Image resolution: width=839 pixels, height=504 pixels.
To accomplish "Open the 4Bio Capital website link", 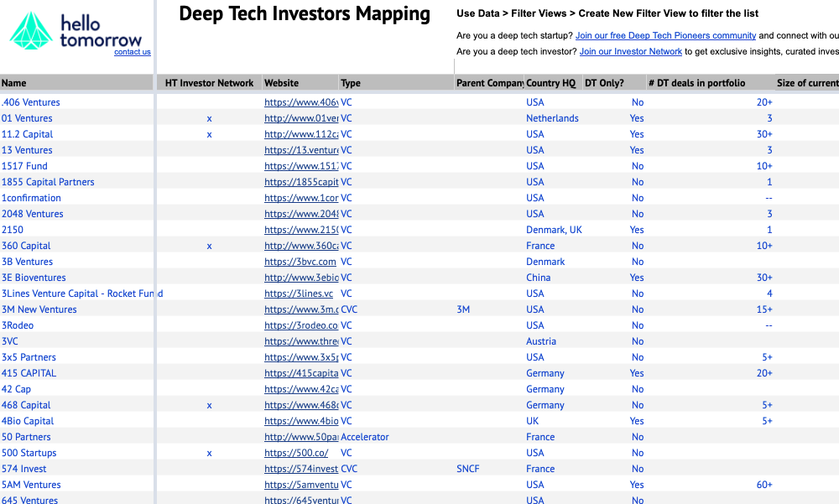I will tap(301, 421).
